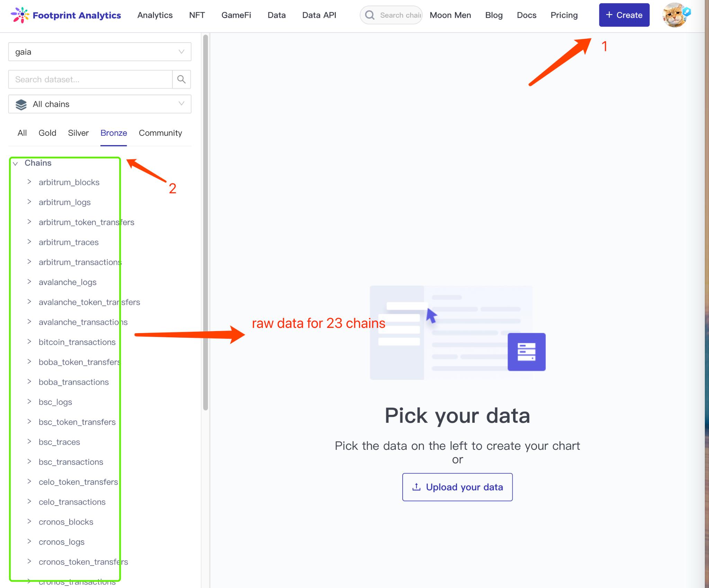
Task: Click the upload icon in Upload your data
Action: point(416,487)
